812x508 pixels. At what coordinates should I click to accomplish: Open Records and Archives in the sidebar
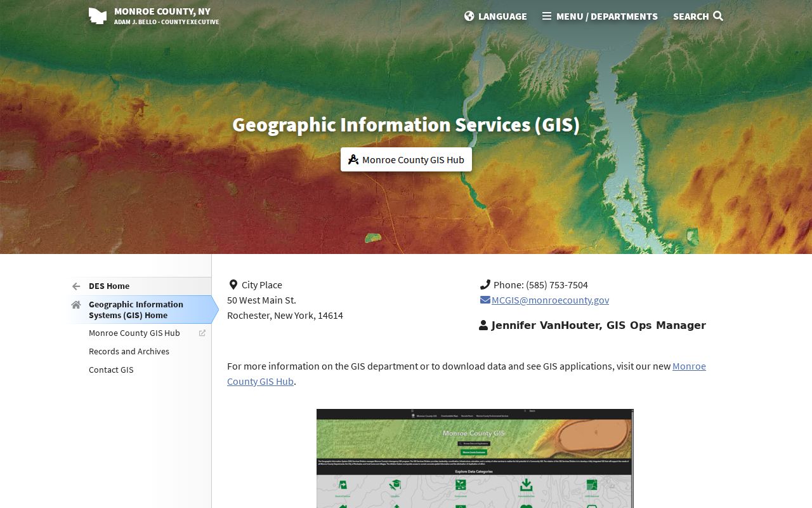point(139,351)
